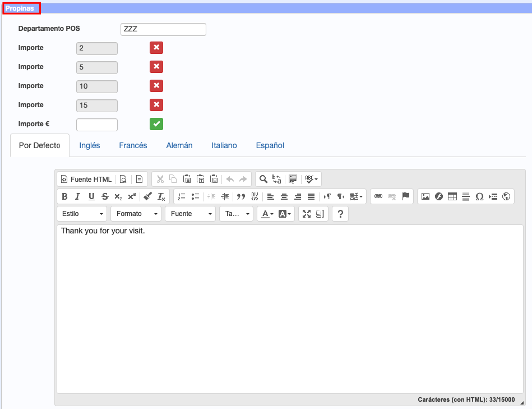Viewport: 532px width, 409px height.
Task: Toggle Fuente HTML source view
Action: pos(86,179)
